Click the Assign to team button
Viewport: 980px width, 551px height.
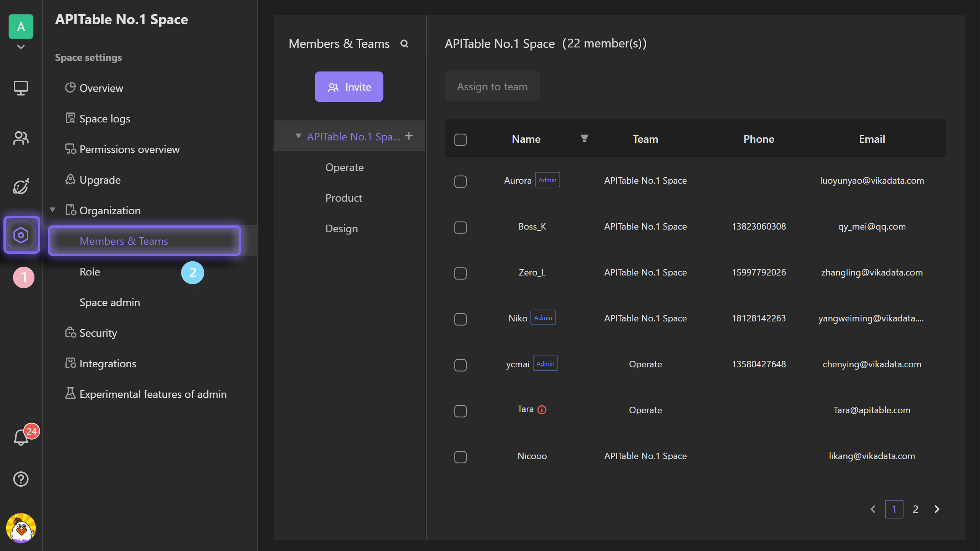492,86
